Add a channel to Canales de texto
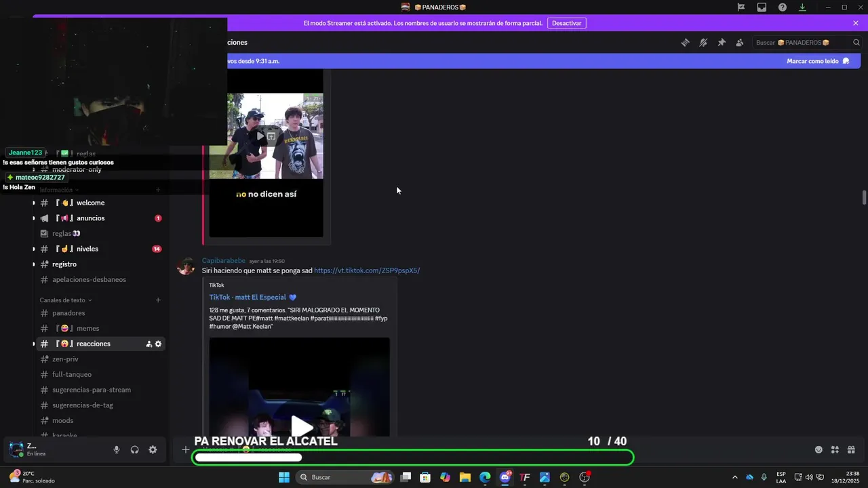Viewport: 868px width, 488px height. pyautogui.click(x=158, y=300)
